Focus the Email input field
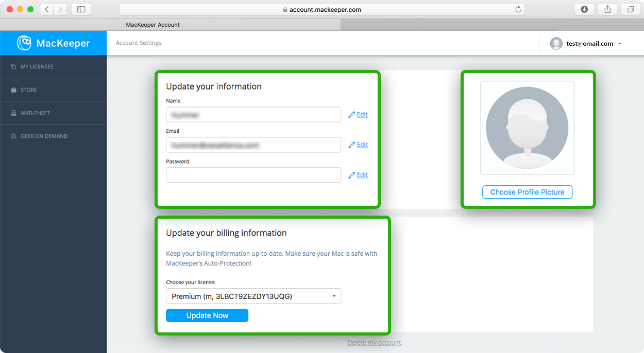 pos(253,145)
